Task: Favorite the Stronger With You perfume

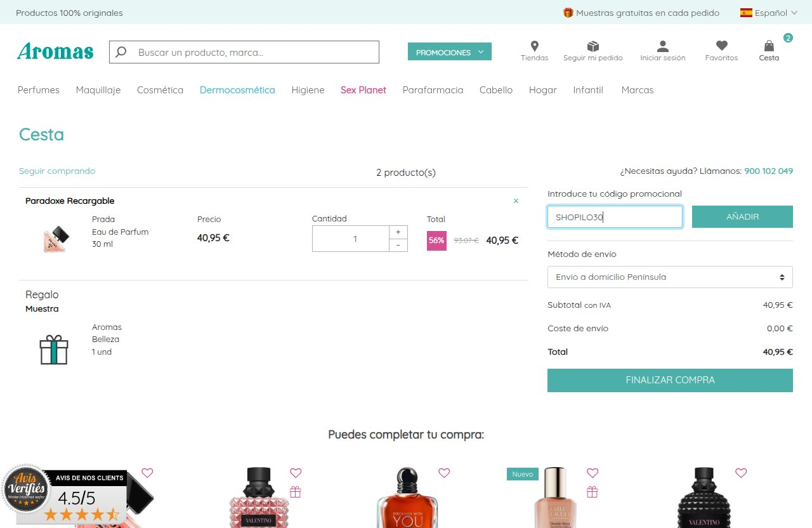Action: tap(444, 473)
